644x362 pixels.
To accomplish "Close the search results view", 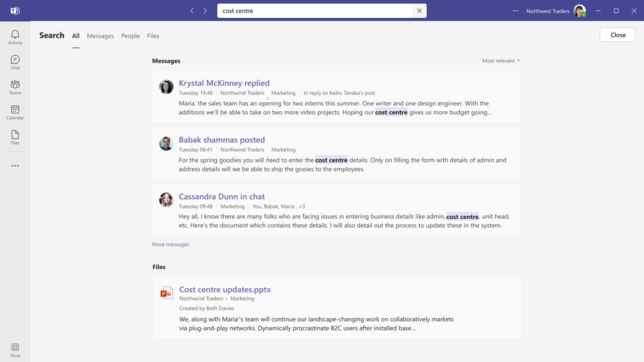I will click(617, 35).
